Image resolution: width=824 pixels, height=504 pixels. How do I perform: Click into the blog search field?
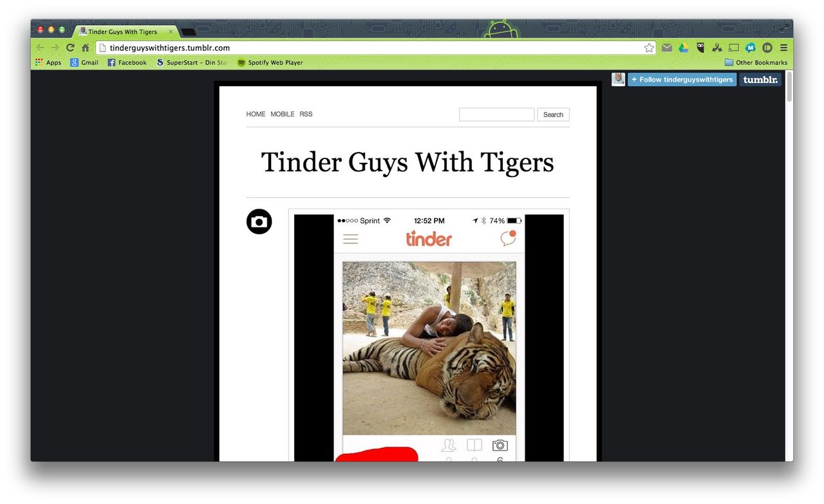[496, 115]
